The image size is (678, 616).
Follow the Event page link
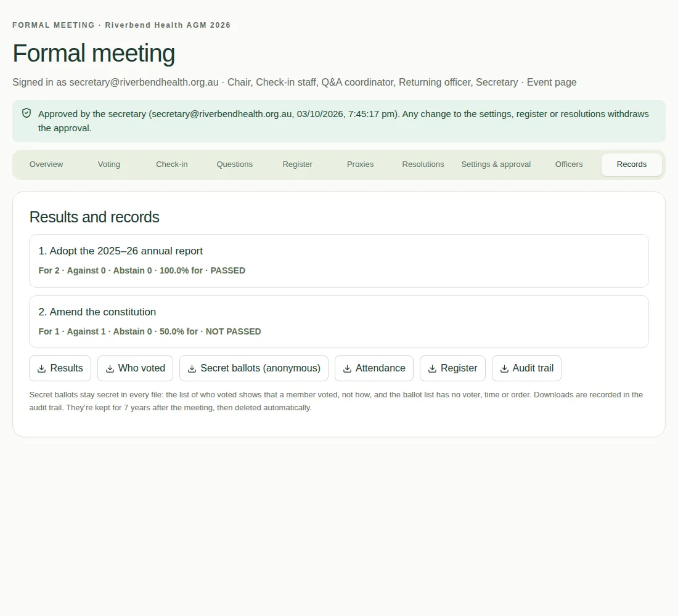tap(551, 82)
